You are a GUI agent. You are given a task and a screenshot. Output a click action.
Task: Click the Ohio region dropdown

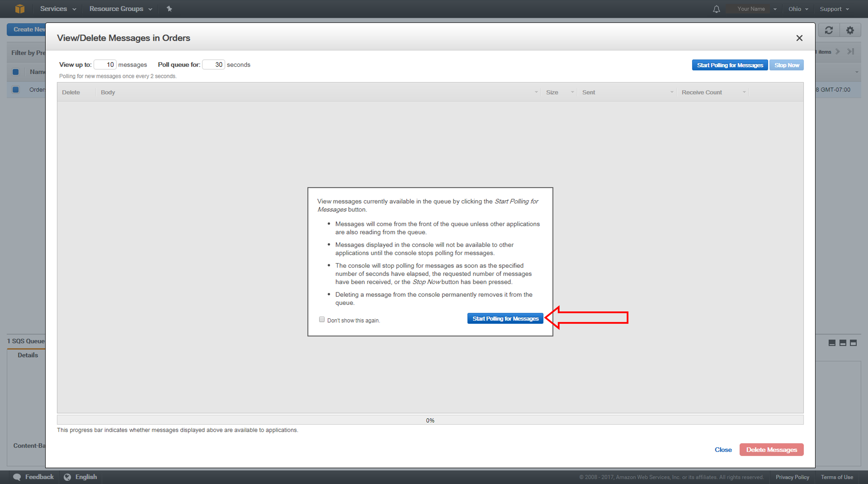coord(799,8)
